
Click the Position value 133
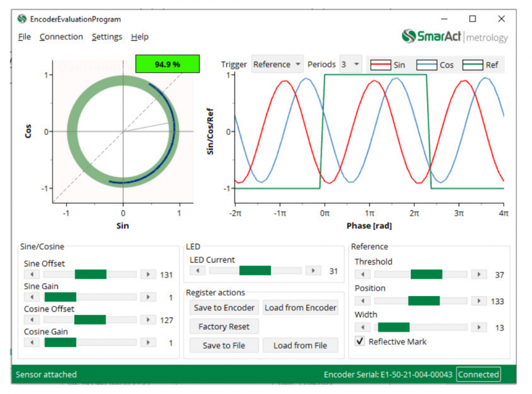(497, 301)
